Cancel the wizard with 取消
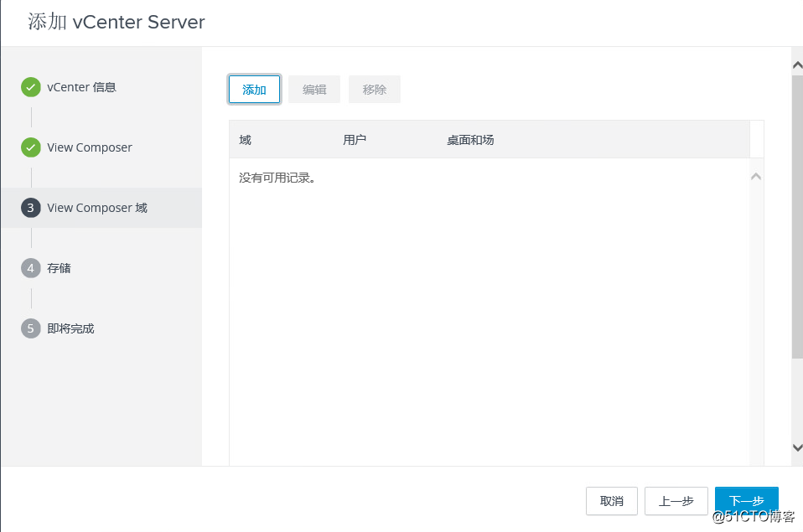 point(611,501)
